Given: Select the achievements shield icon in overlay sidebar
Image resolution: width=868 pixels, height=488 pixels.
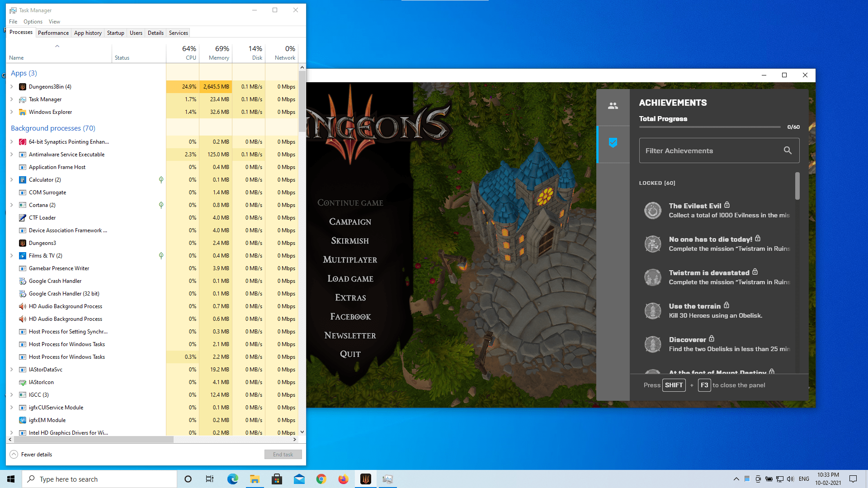Looking at the screenshot, I should coord(613,143).
